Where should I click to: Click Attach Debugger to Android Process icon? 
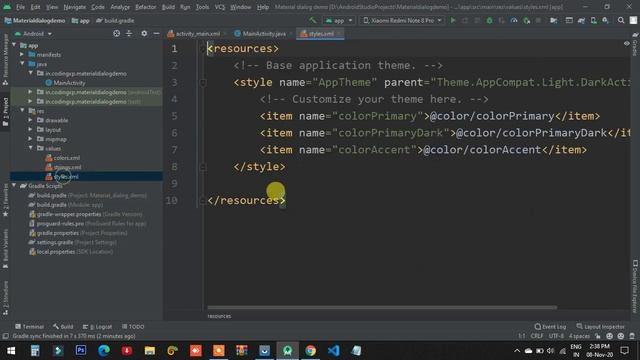(527, 20)
